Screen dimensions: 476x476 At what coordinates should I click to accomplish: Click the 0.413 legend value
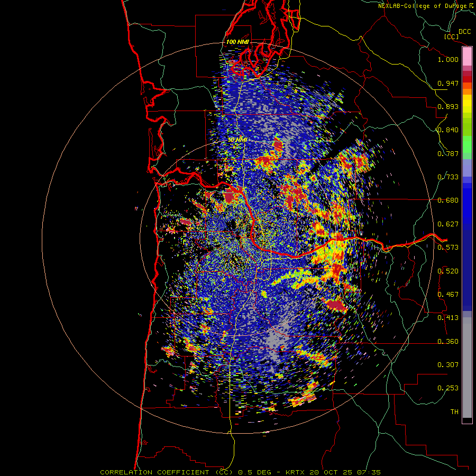(448, 318)
